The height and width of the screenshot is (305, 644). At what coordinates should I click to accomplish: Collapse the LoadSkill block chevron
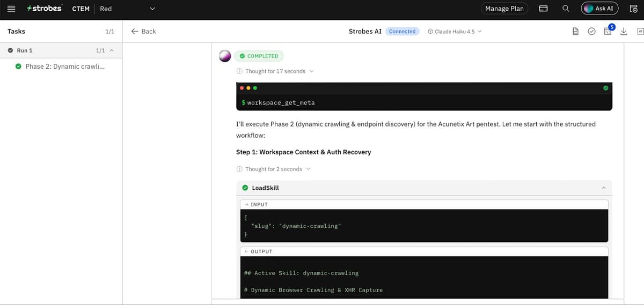coord(604,188)
